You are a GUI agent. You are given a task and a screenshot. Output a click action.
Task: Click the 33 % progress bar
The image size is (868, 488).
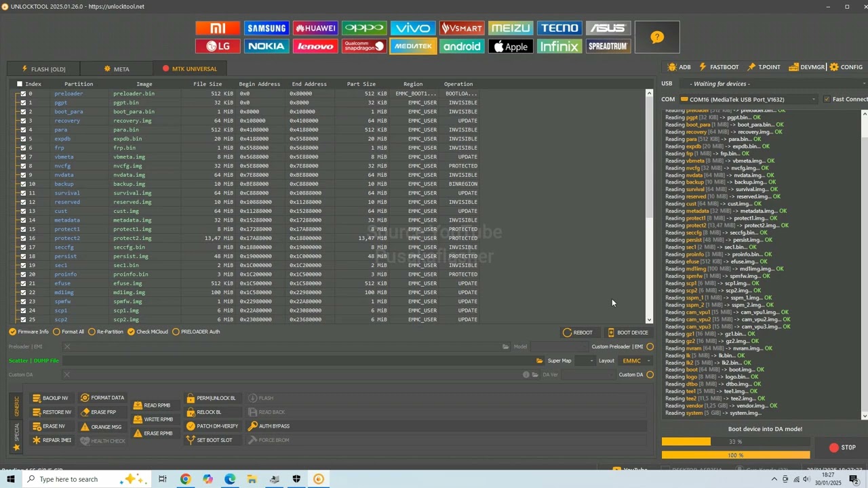pyautogui.click(x=736, y=442)
